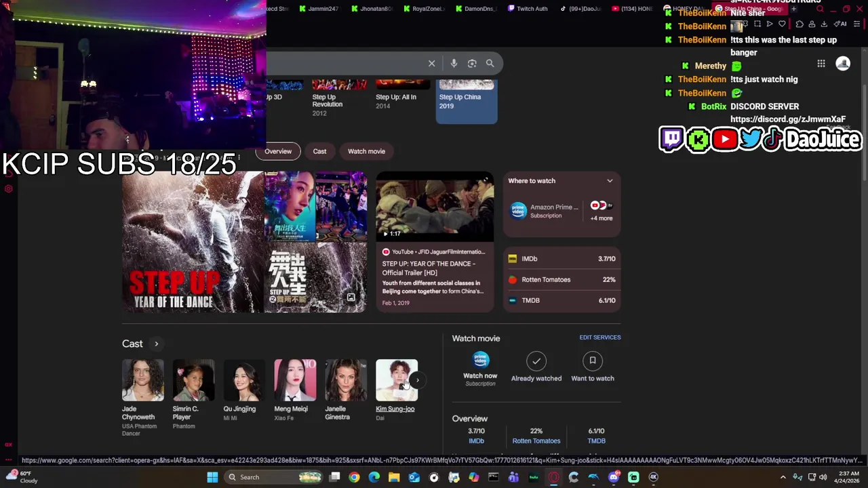The width and height of the screenshot is (868, 488).
Task: Open the Google account avatar
Action: [843, 64]
